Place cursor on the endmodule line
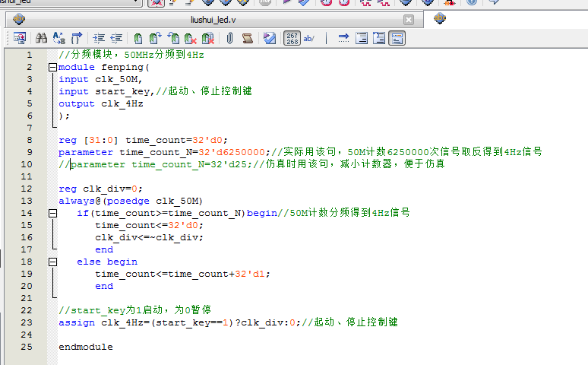This screenshot has height=365, width=588. pyautogui.click(x=85, y=347)
